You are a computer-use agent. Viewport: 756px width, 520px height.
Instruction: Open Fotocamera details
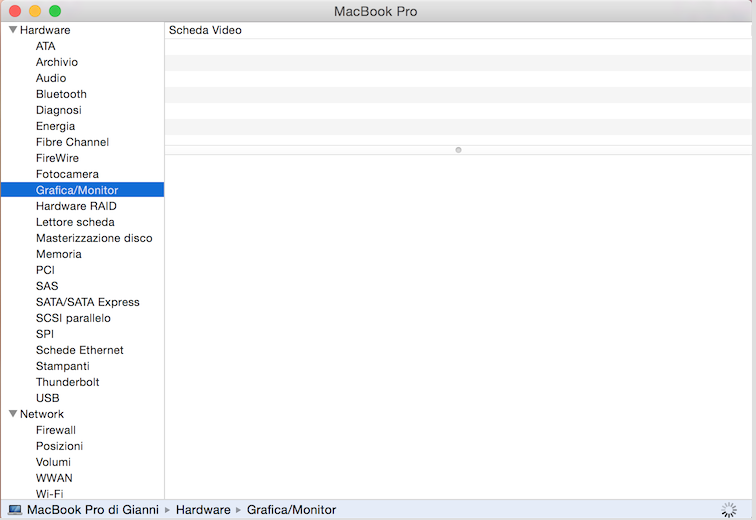(x=67, y=174)
